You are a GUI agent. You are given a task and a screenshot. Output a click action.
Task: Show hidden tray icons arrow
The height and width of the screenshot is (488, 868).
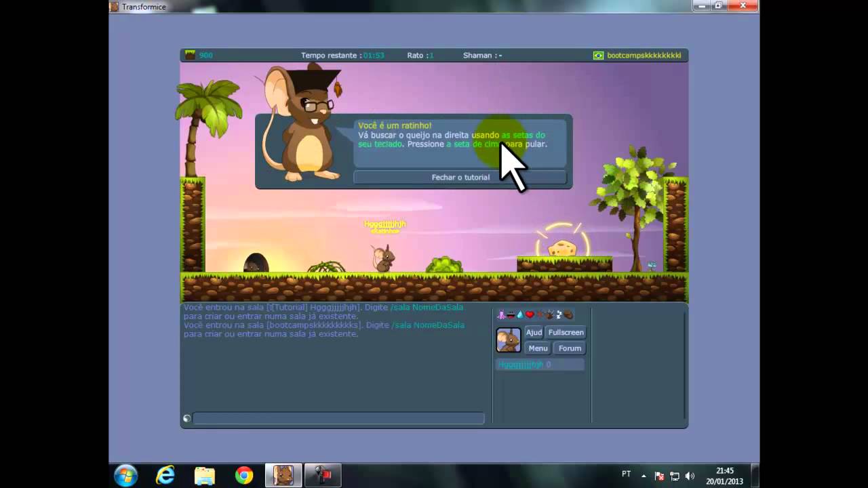[x=644, y=476]
